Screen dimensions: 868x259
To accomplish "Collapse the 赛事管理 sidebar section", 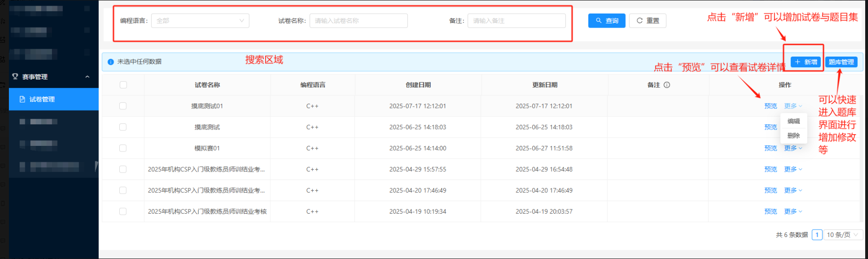I will pos(87,77).
